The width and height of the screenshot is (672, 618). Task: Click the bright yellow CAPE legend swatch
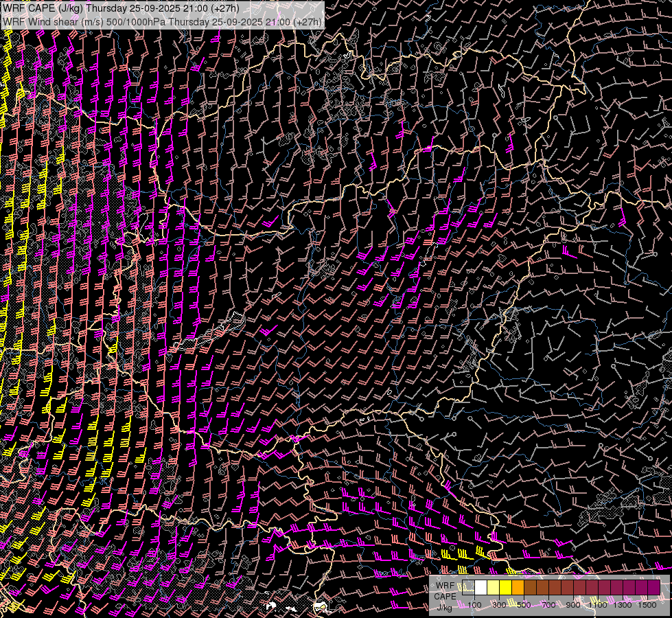pyautogui.click(x=506, y=588)
